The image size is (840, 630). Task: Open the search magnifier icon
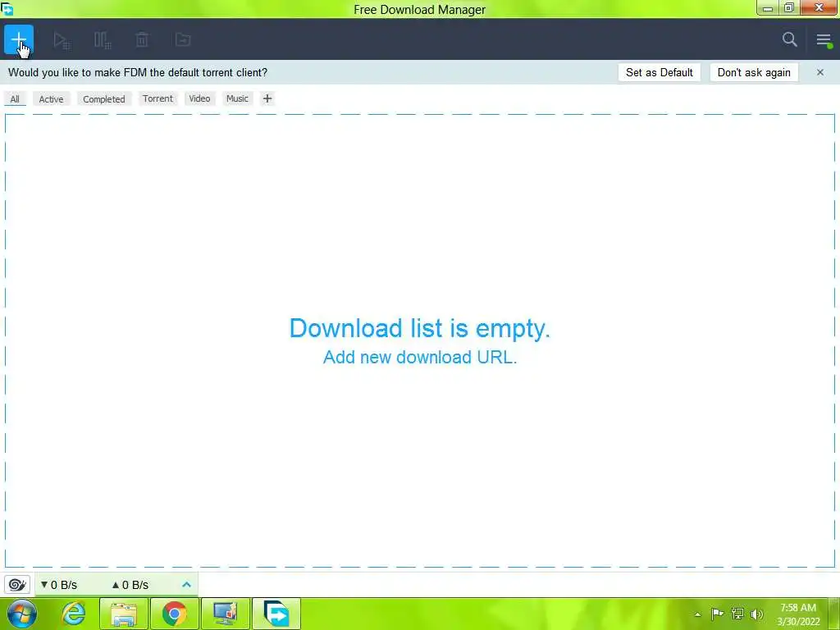(790, 39)
